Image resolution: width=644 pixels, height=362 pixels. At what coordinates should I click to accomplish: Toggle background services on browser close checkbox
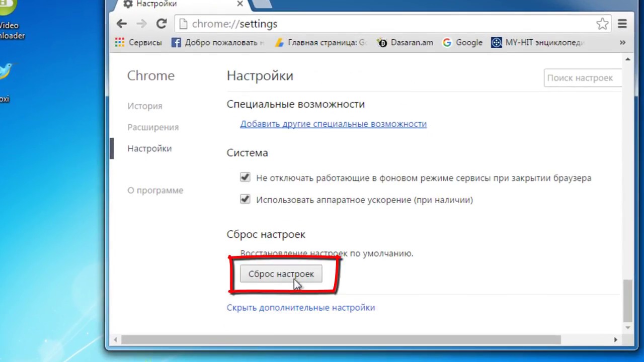tap(245, 177)
